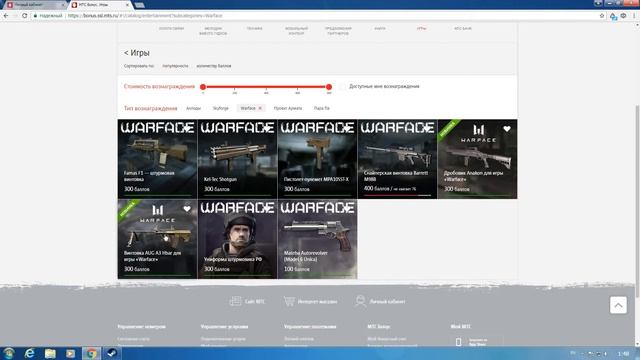Click the Интернет-магазин footer link text
Image resolution: width=640 pixels, height=360 pixels.
[x=318, y=302]
